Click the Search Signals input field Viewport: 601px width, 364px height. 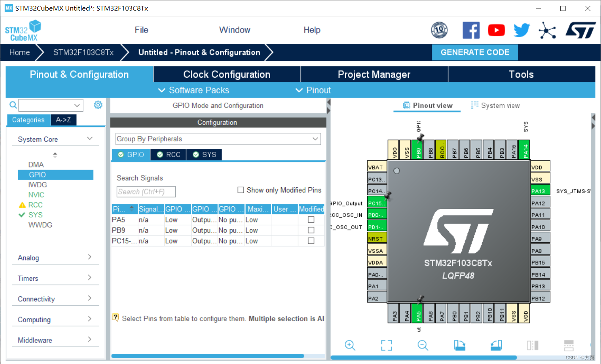[x=146, y=192]
